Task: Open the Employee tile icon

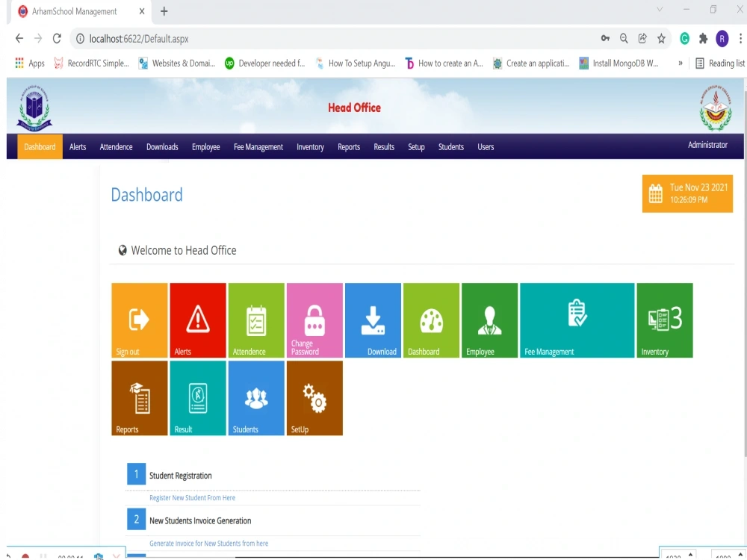Action: (489, 317)
